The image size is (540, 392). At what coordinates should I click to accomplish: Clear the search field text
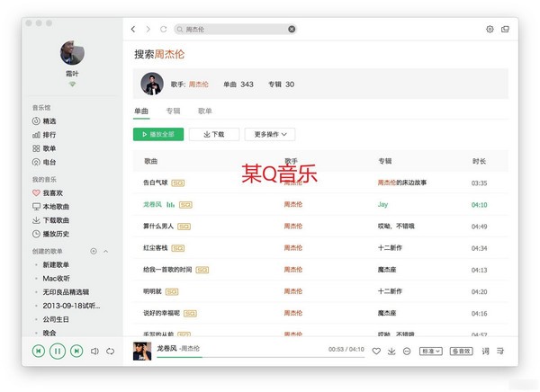click(x=292, y=29)
